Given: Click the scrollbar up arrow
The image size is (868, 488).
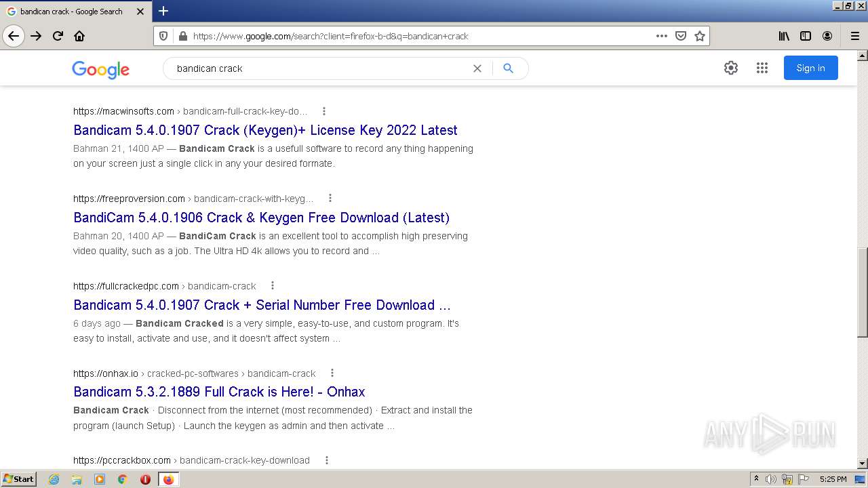Looking at the screenshot, I should pyautogui.click(x=863, y=56).
